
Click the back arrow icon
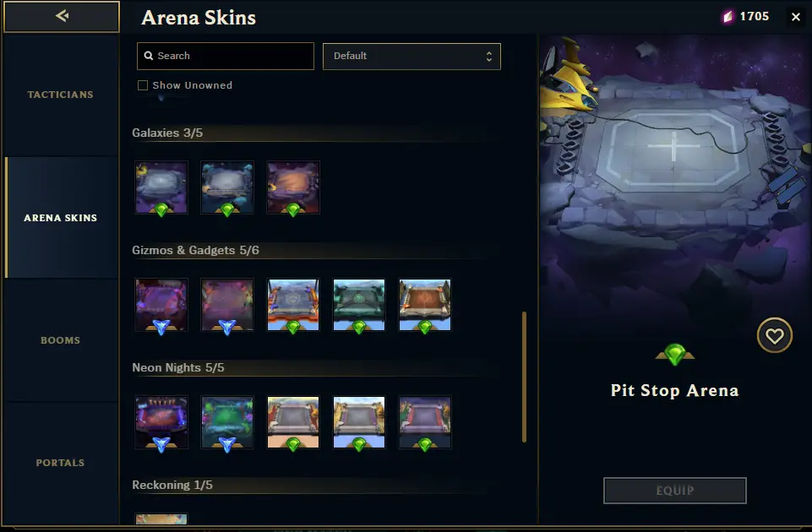point(63,16)
